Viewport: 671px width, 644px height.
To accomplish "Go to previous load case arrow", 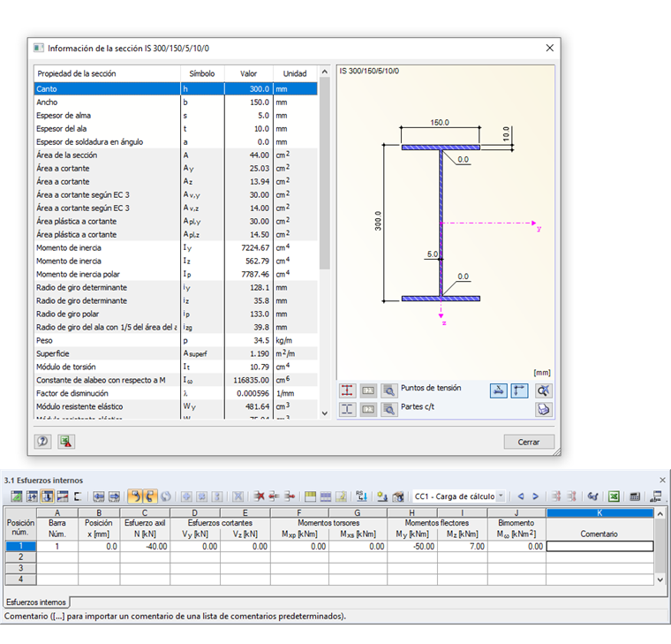I will tap(521, 496).
